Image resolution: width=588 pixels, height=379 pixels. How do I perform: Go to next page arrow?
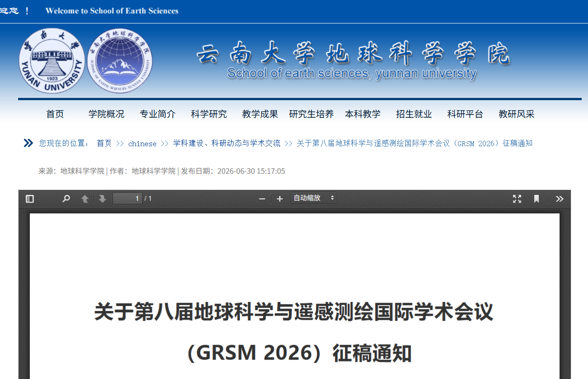point(103,199)
